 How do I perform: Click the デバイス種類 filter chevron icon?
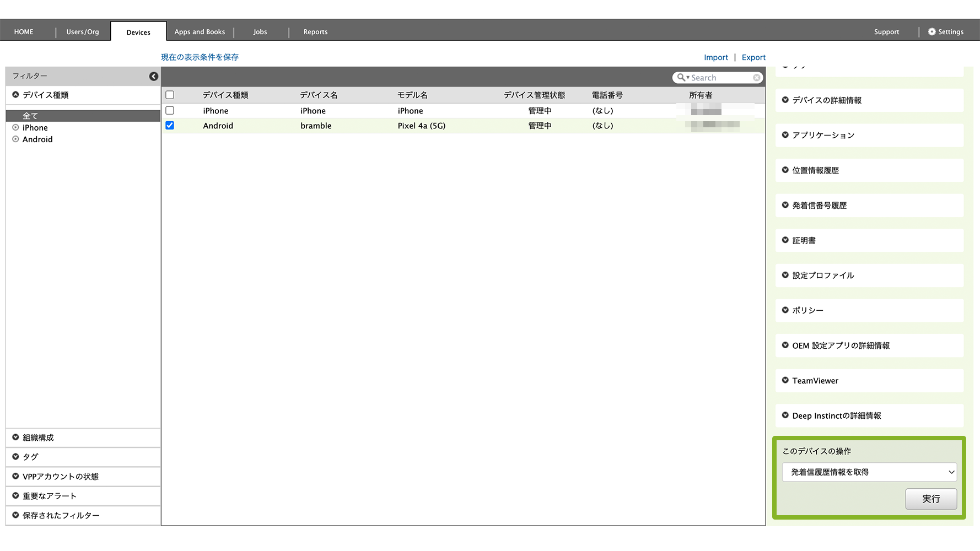point(15,95)
